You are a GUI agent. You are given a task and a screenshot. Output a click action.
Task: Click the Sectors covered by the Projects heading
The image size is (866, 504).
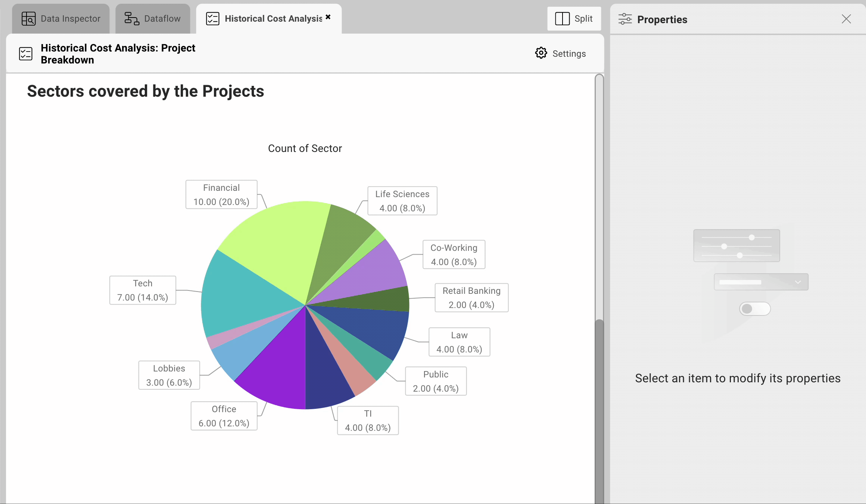click(x=146, y=91)
